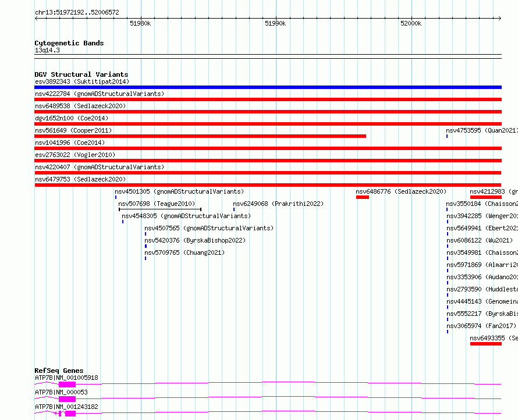Image resolution: width=518 pixels, height=420 pixels.
Task: Open dgv1652n100 (Coe2014) variant label
Action: (72, 118)
